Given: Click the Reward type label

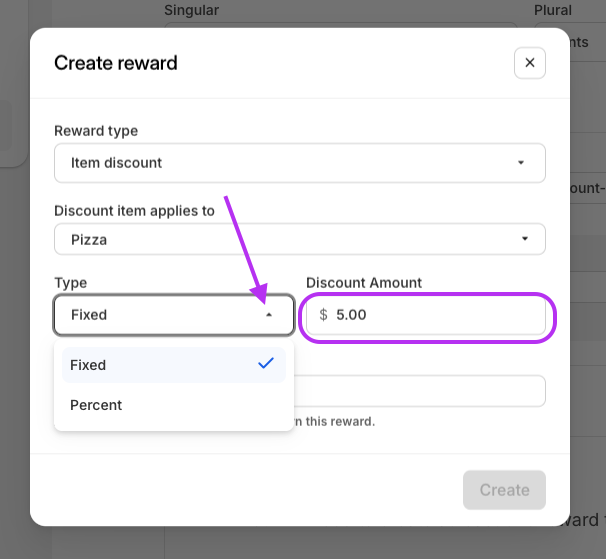Looking at the screenshot, I should tap(96, 131).
